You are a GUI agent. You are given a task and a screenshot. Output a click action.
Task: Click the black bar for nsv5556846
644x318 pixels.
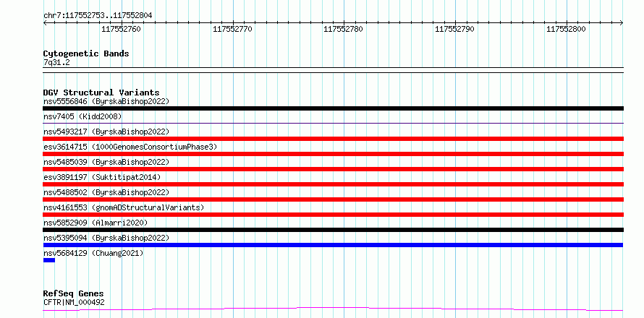point(333,108)
